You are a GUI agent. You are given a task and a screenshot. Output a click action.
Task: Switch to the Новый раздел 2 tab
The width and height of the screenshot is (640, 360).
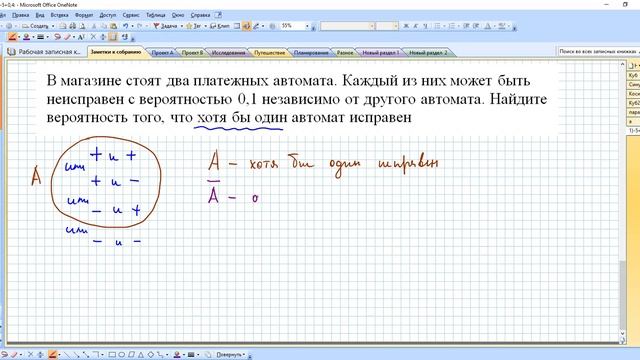[428, 53]
